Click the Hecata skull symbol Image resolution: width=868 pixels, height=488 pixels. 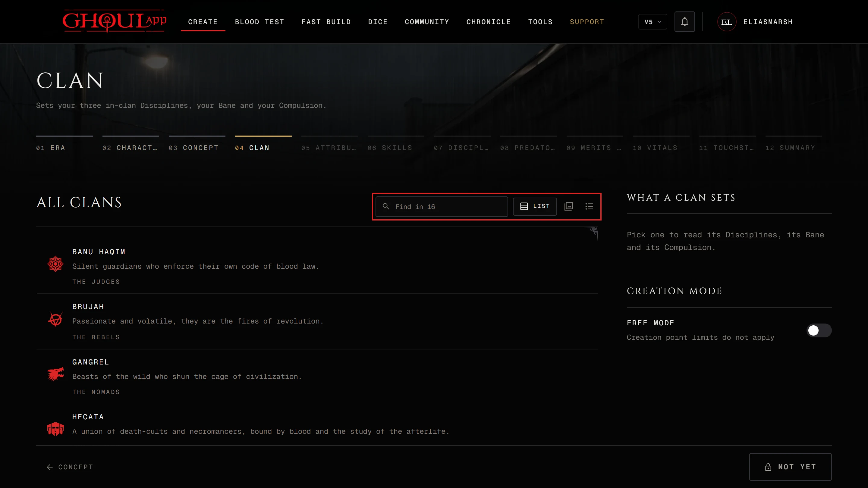click(55, 429)
